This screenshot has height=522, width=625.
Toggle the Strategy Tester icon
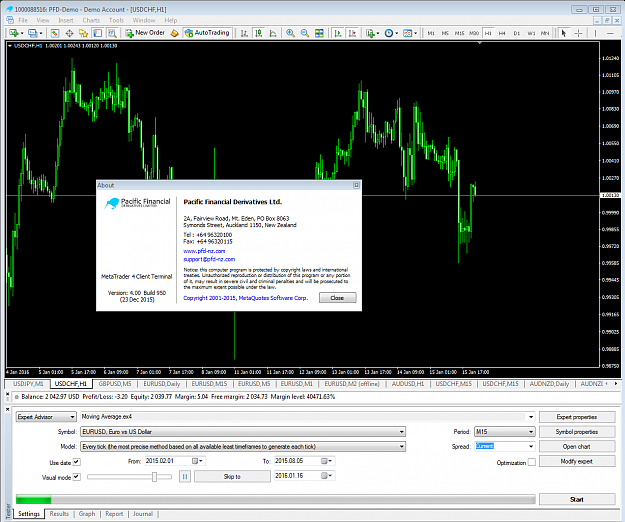click(x=112, y=33)
